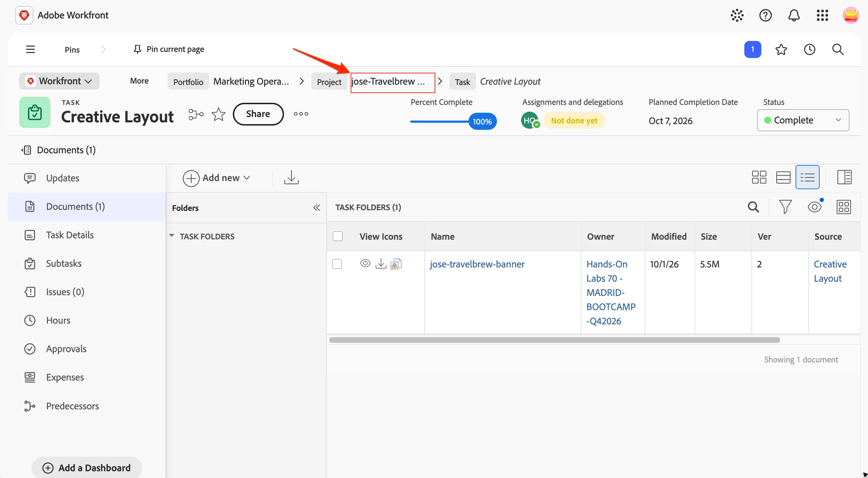Open Updates in sidebar
Viewport: 868px width, 478px height.
point(87,178)
